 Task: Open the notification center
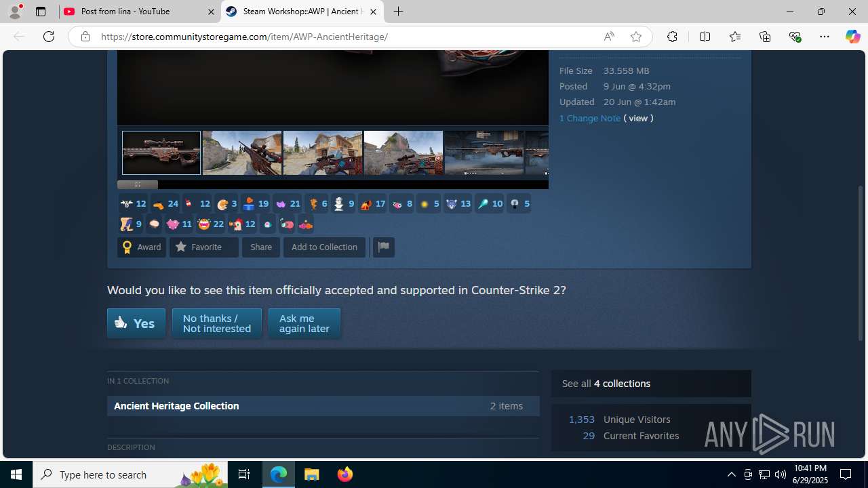(x=846, y=474)
